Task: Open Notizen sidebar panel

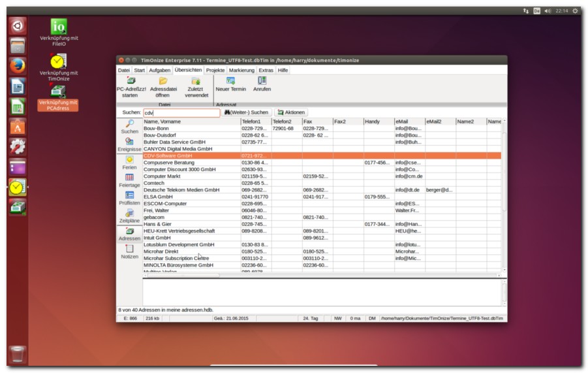Action: (x=129, y=251)
